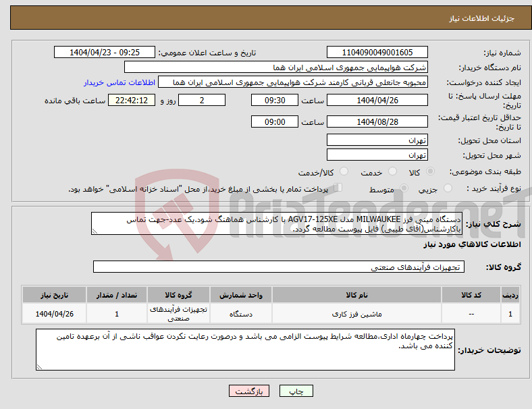Click the تاریخ نیاز column header

point(54,295)
